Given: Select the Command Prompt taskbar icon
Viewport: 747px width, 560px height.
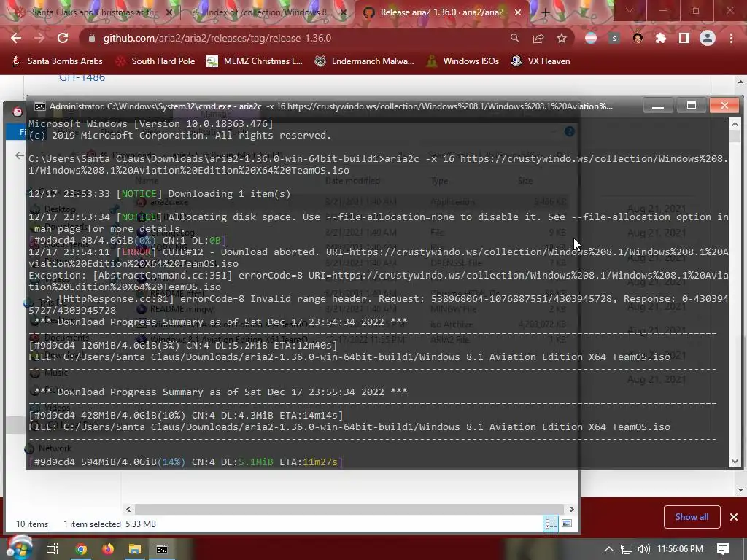Looking at the screenshot, I should (x=162, y=549).
